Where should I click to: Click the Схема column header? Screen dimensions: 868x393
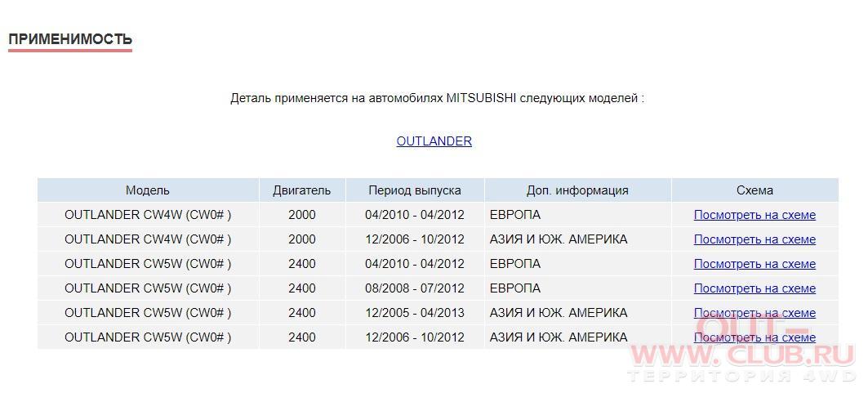[754, 190]
